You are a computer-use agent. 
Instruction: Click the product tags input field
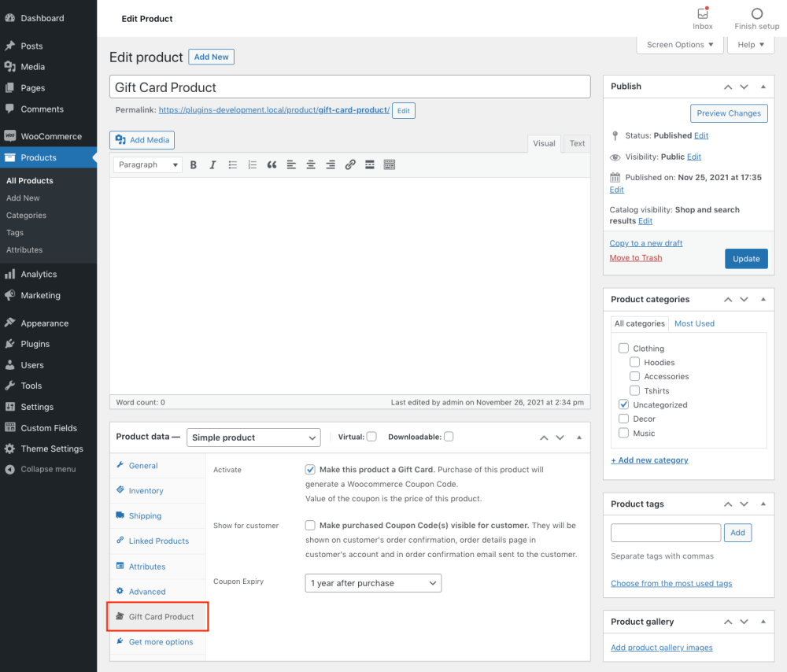click(666, 533)
